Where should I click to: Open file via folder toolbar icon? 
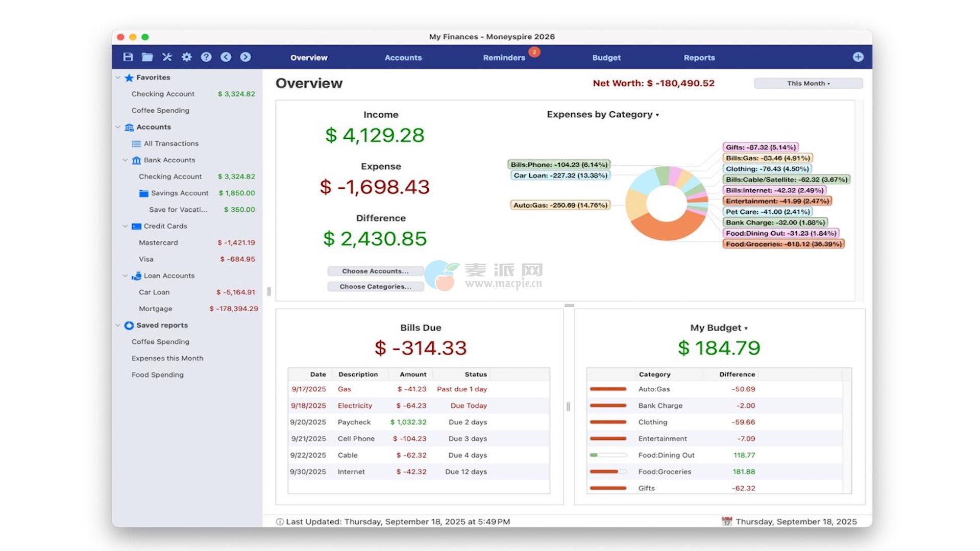[148, 57]
